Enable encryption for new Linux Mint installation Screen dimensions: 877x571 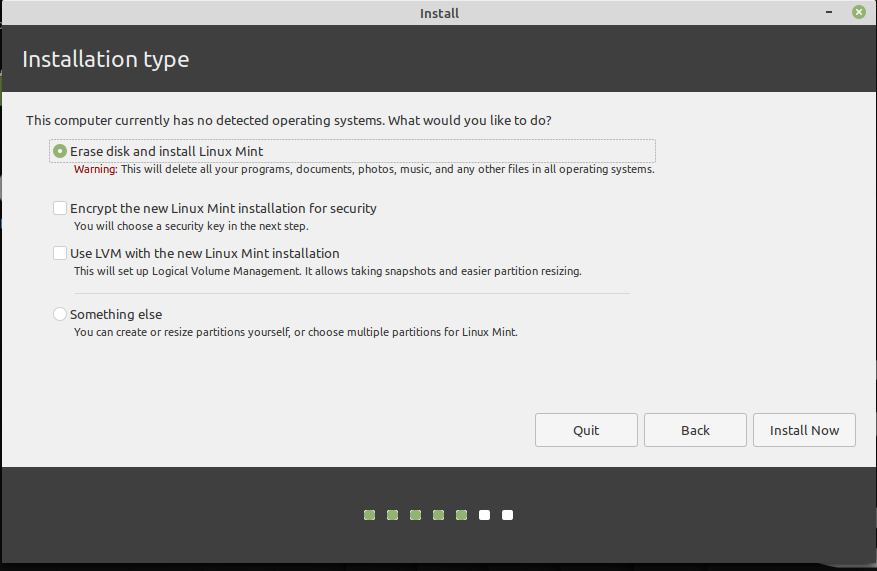point(60,208)
